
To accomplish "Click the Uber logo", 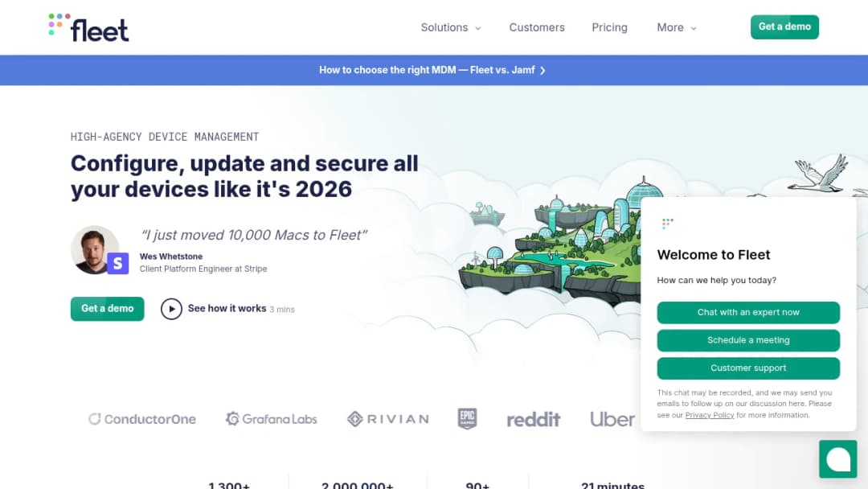I will click(612, 419).
